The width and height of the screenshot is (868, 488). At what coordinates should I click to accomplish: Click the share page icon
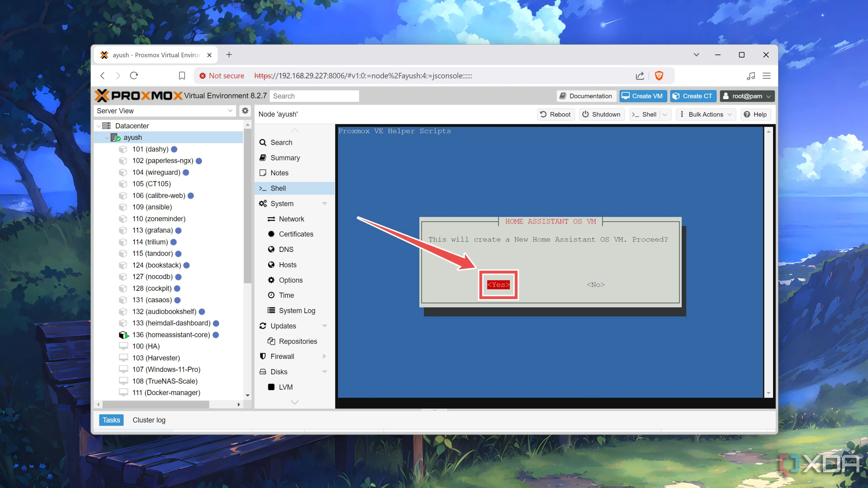pos(639,75)
